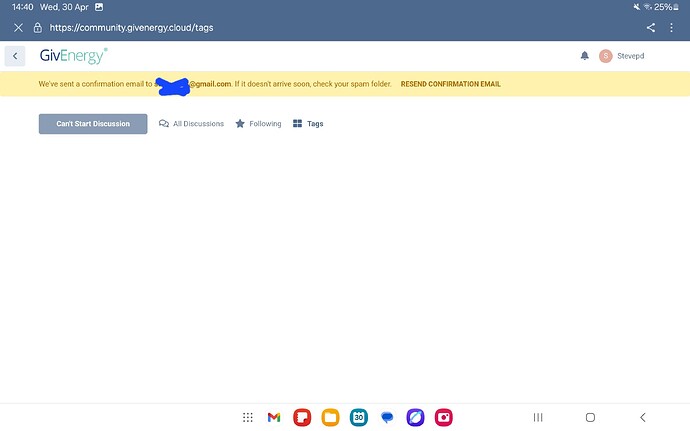The height and width of the screenshot is (431, 690).
Task: Open the Stevepd user menu
Action: pyautogui.click(x=630, y=56)
